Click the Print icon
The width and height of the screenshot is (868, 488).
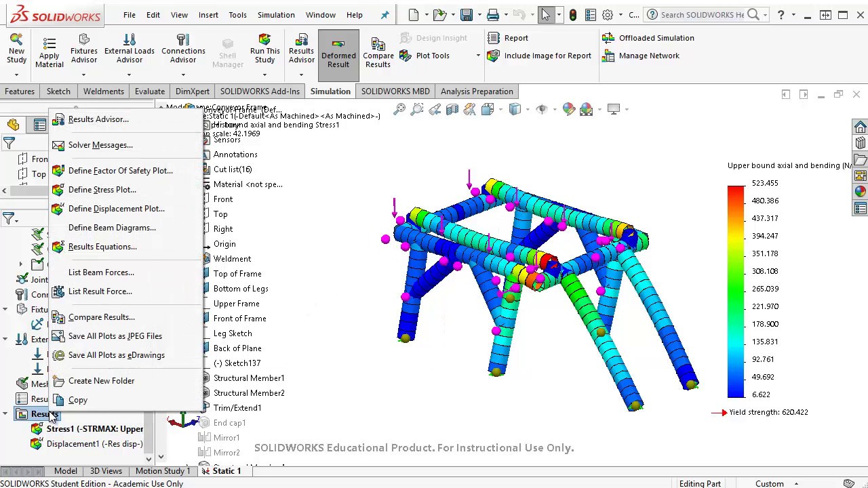493,14
